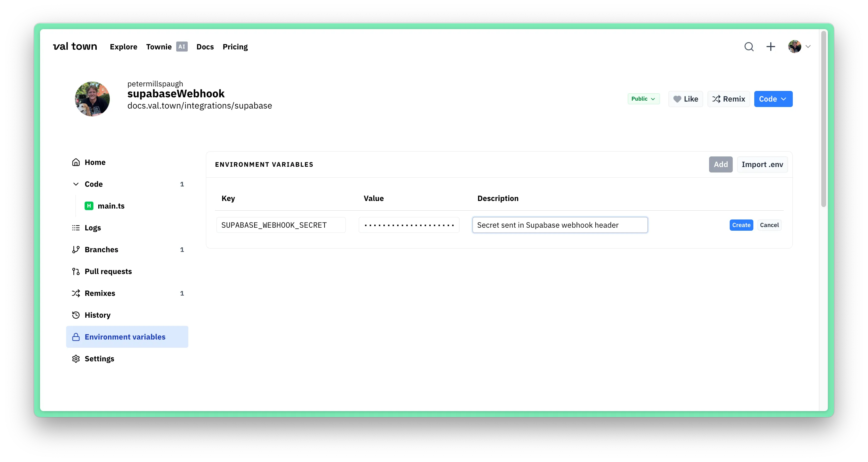View Pull requests
Image resolution: width=868 pixels, height=462 pixels.
(x=108, y=271)
